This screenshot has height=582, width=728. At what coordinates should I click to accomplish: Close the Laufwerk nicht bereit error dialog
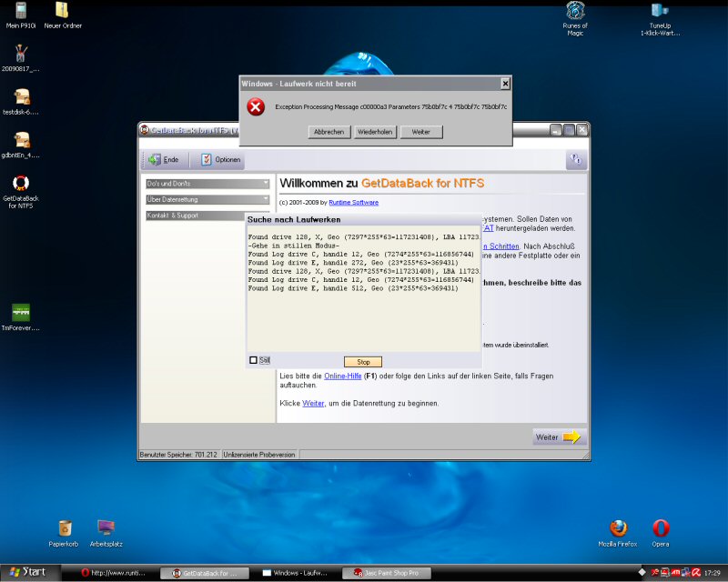tap(505, 84)
